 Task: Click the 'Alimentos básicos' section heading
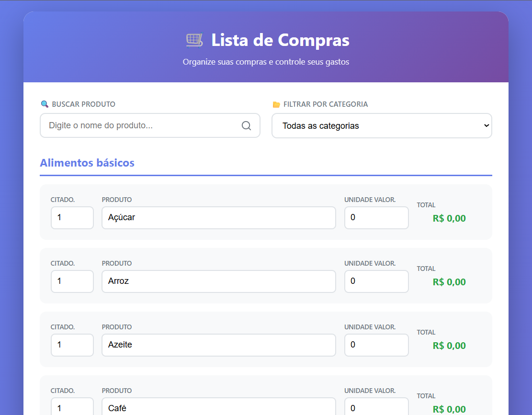[x=87, y=163]
